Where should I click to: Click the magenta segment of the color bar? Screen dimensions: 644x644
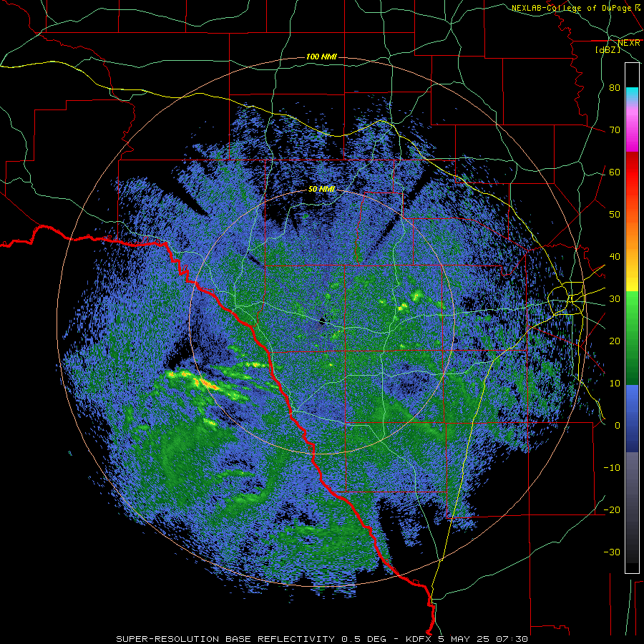click(632, 132)
